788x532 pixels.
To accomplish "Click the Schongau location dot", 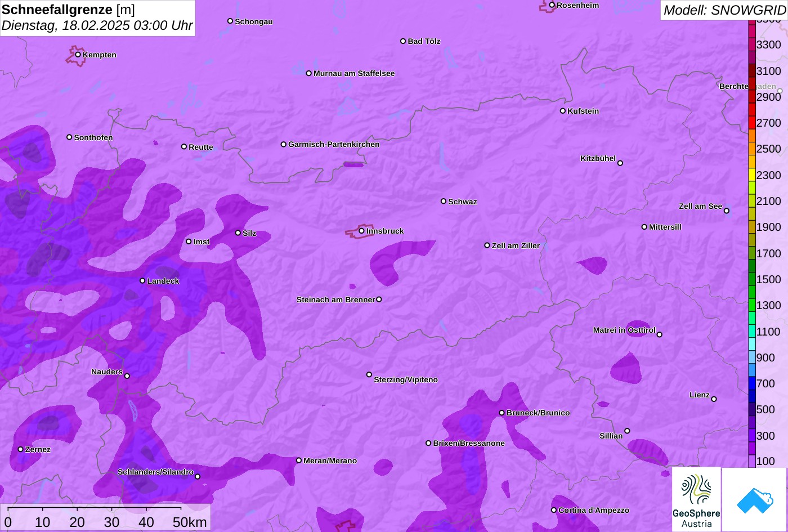I will tap(230, 21).
